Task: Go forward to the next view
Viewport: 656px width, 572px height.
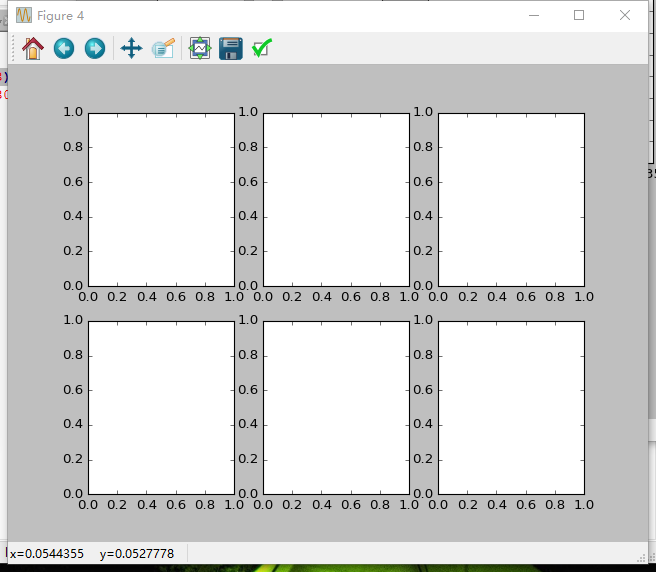Action: pos(95,49)
